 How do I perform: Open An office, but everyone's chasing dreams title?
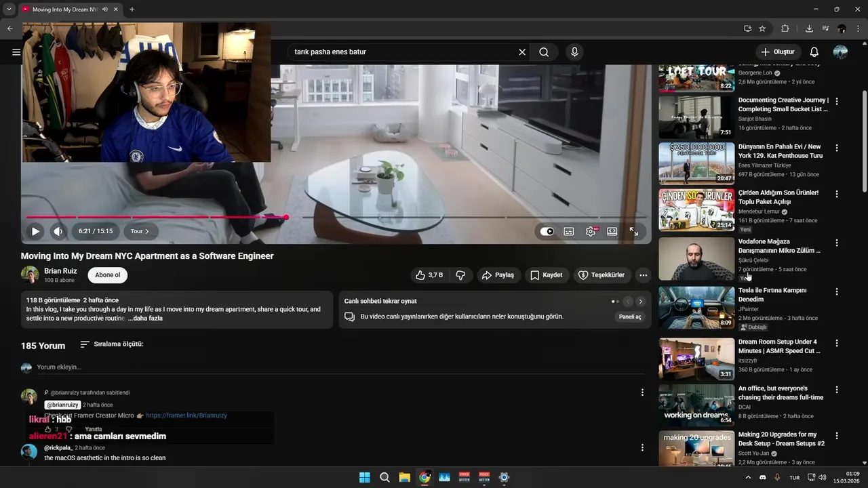(x=781, y=393)
